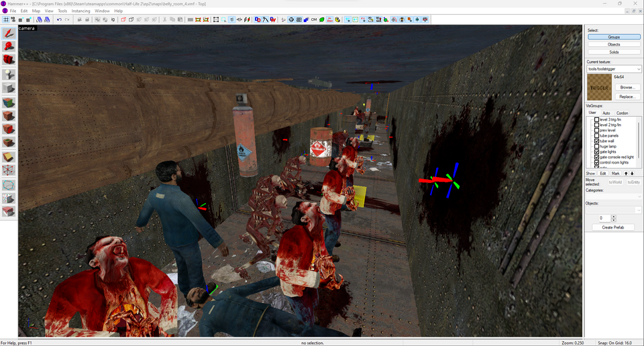644x346 pixels.
Task: Select the Magnify tool
Action: coord(9,46)
